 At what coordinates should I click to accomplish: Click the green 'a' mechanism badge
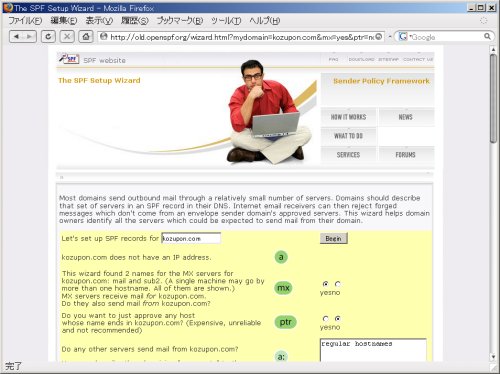point(281,257)
